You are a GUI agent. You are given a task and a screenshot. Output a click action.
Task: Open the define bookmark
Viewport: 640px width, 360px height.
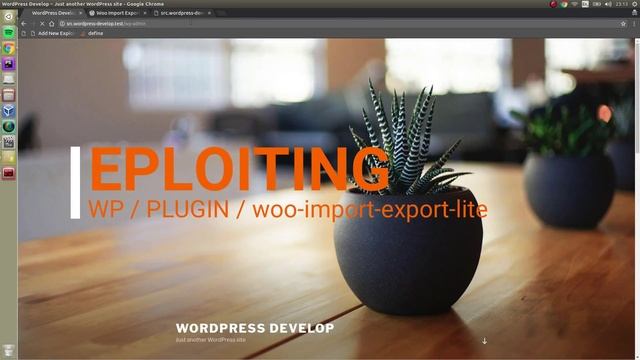click(x=92, y=33)
